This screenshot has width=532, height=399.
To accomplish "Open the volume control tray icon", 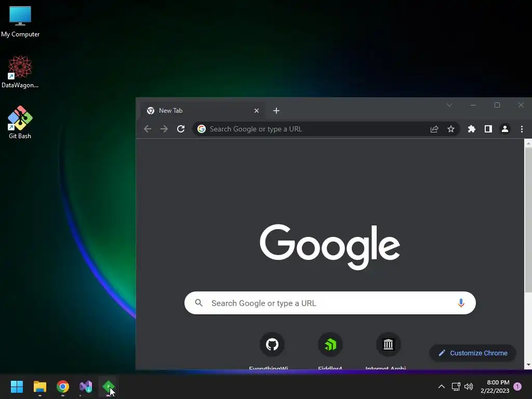I will 469,387.
